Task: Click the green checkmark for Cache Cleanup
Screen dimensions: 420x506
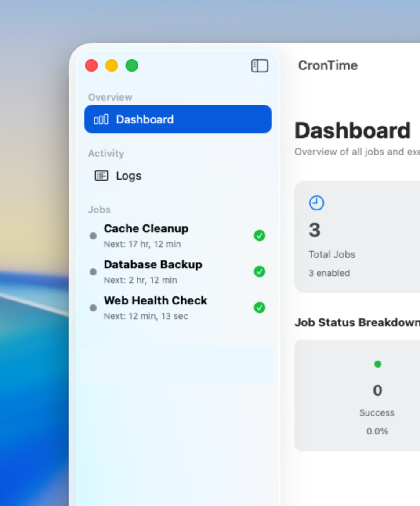Action: point(260,236)
